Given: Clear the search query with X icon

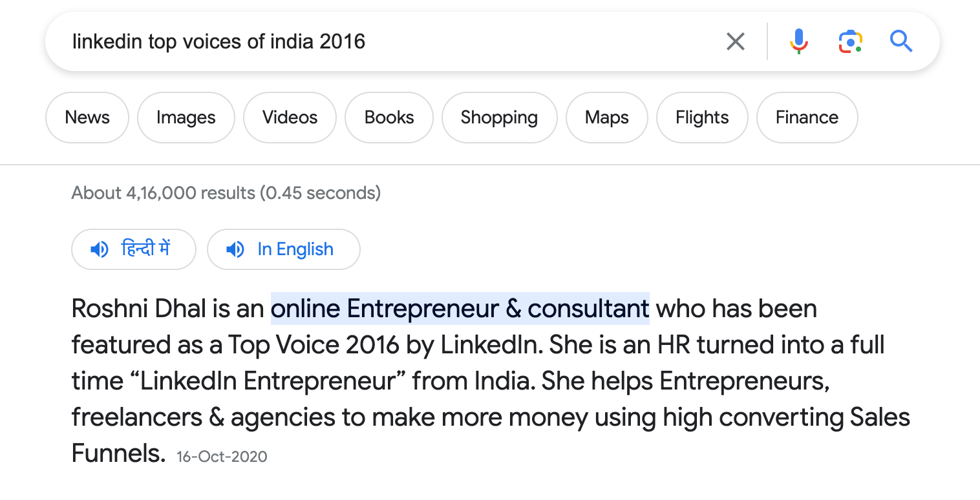Looking at the screenshot, I should [x=735, y=42].
